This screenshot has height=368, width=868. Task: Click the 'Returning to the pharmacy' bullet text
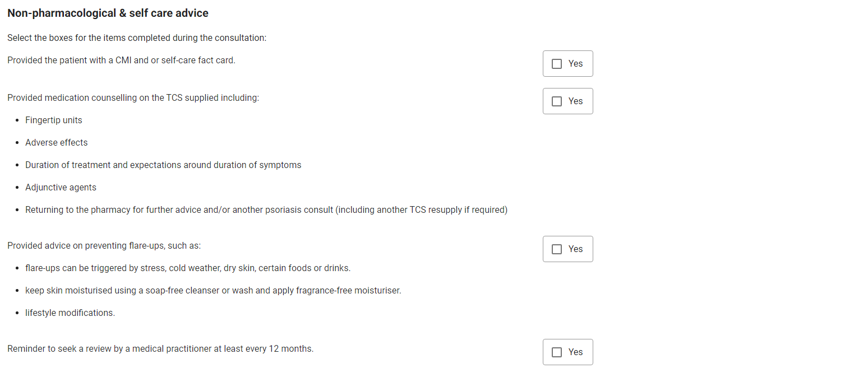pos(266,210)
